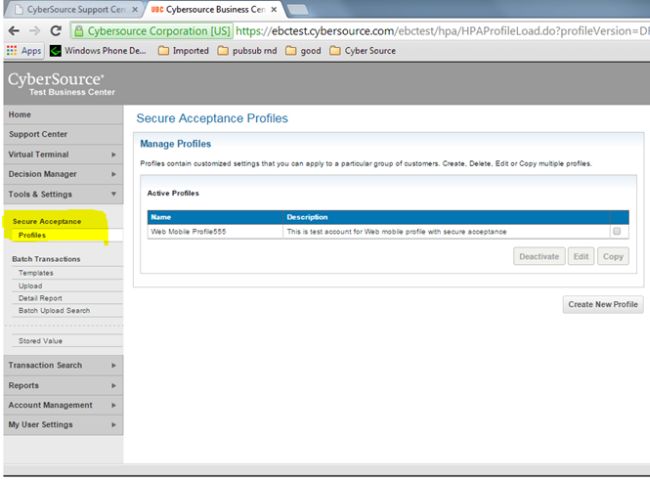
Task: Open the Cyber Source bookmarks folder
Action: click(363, 51)
